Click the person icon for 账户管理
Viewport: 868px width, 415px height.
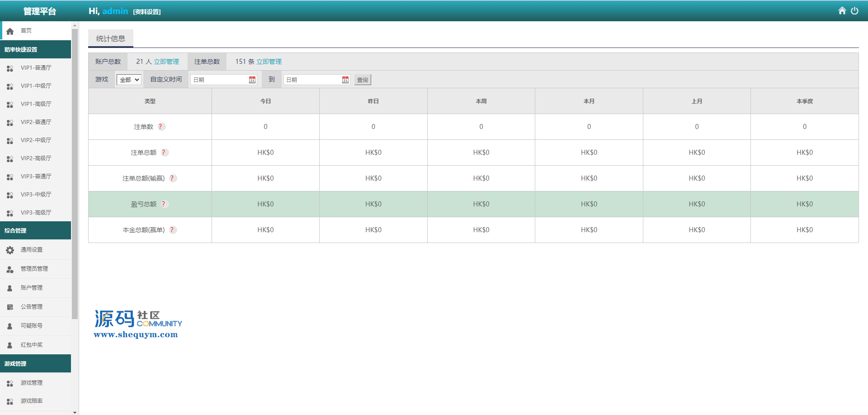point(10,288)
